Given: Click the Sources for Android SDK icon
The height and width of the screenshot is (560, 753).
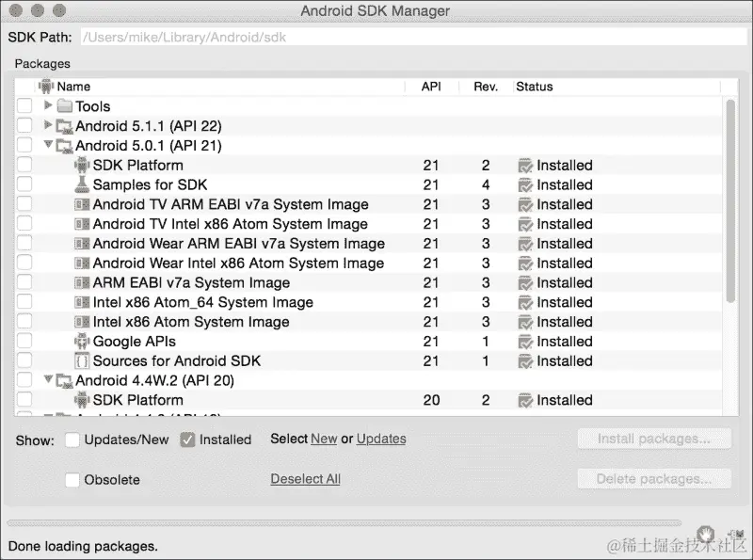Looking at the screenshot, I should [x=82, y=361].
